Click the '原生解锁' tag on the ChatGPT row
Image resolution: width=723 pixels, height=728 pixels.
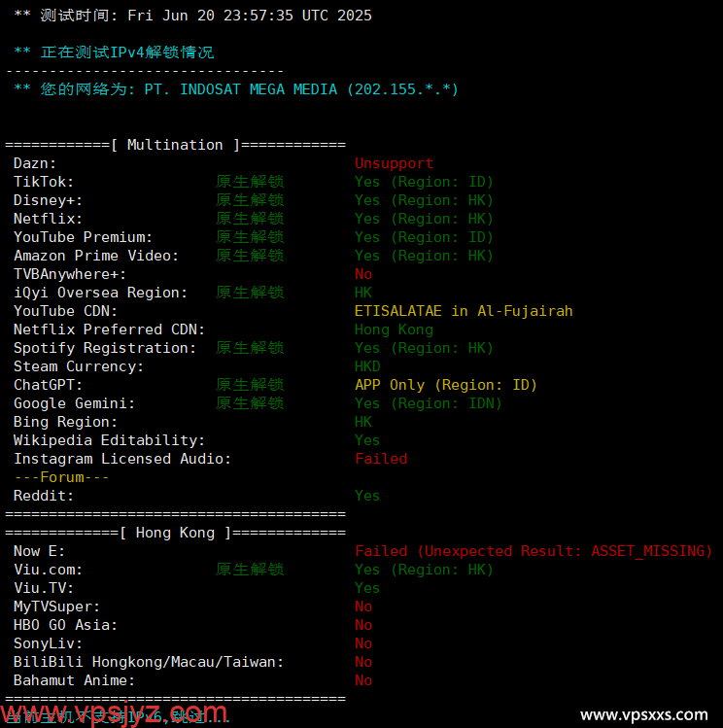pos(250,385)
